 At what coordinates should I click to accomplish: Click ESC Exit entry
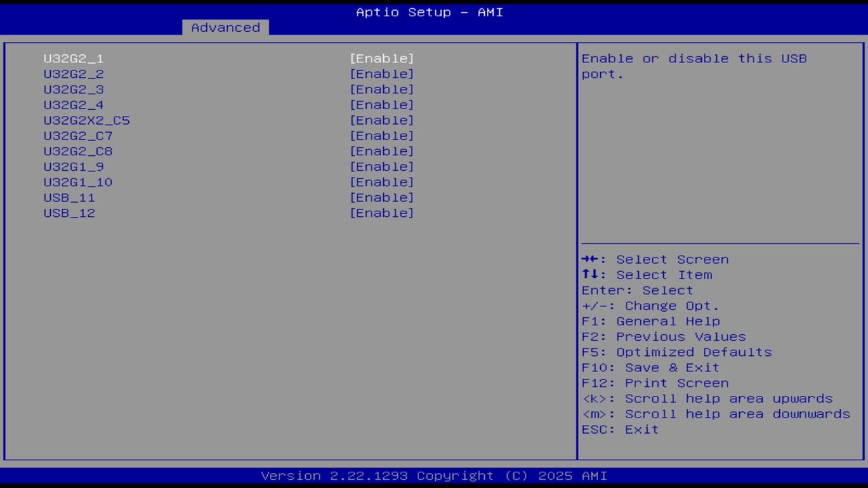coord(619,429)
